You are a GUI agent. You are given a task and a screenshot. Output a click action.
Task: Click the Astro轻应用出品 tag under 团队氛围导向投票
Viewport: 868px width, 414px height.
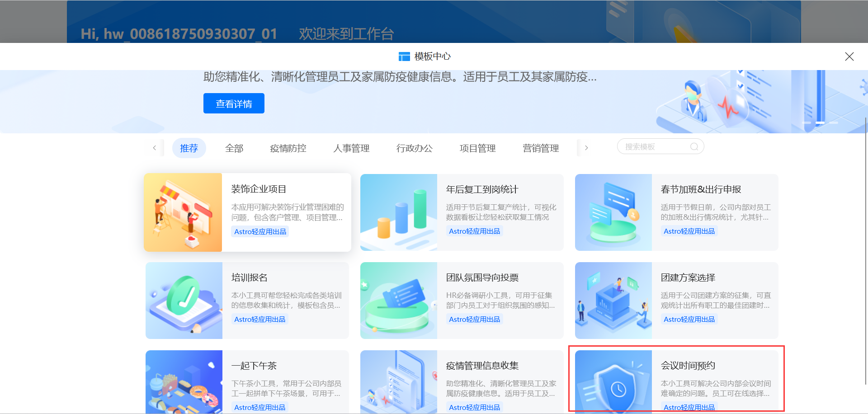coord(474,319)
